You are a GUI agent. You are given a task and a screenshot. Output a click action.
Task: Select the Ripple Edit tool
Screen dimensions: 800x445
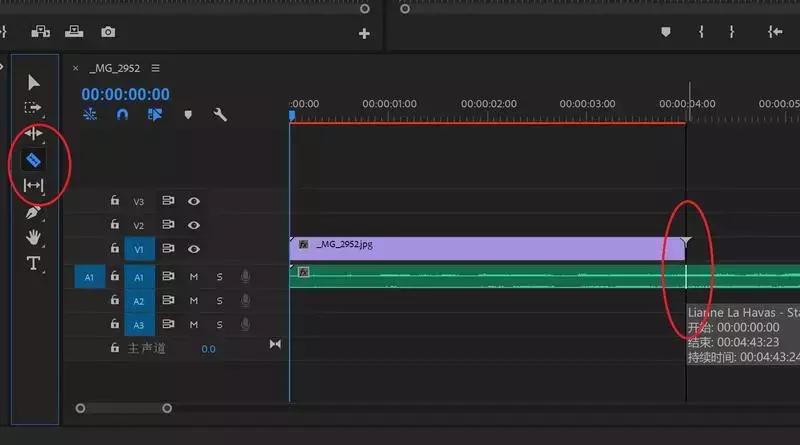click(x=33, y=133)
